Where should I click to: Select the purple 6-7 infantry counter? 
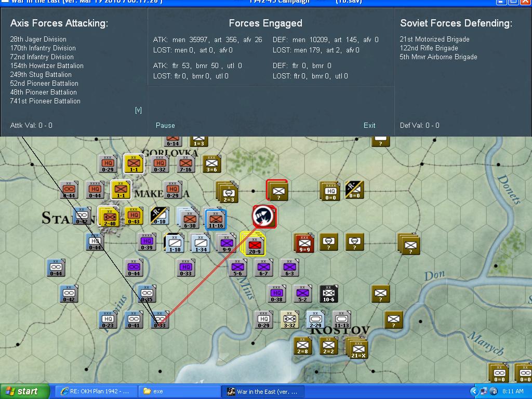(263, 268)
